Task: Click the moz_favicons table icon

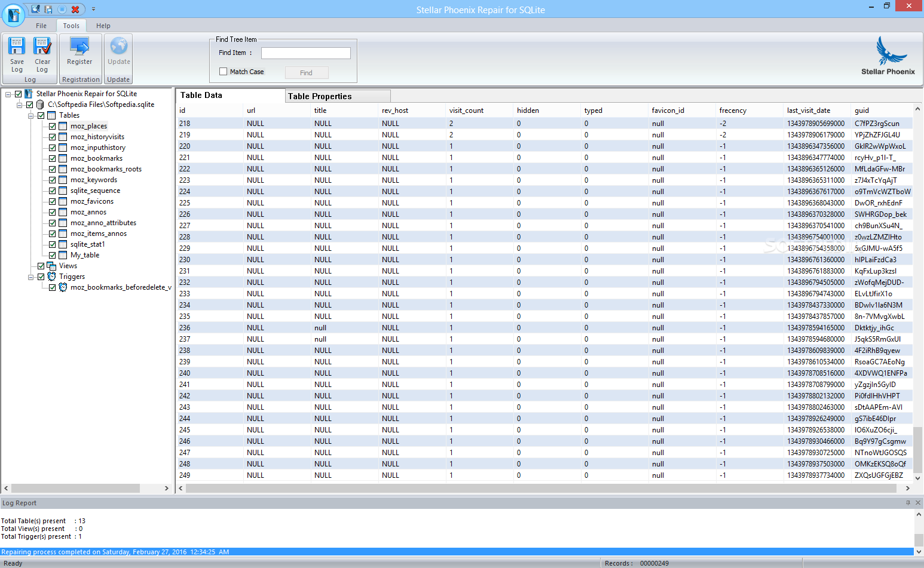Action: [63, 201]
